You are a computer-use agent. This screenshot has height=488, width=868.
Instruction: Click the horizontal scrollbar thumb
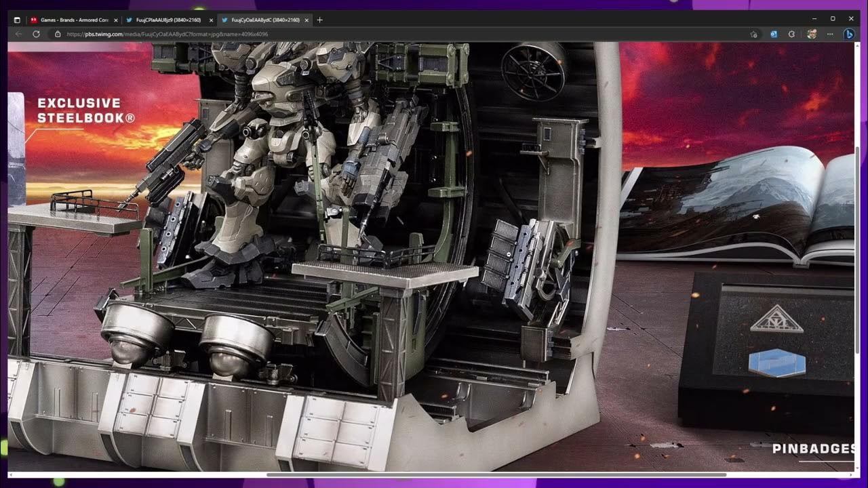496,474
